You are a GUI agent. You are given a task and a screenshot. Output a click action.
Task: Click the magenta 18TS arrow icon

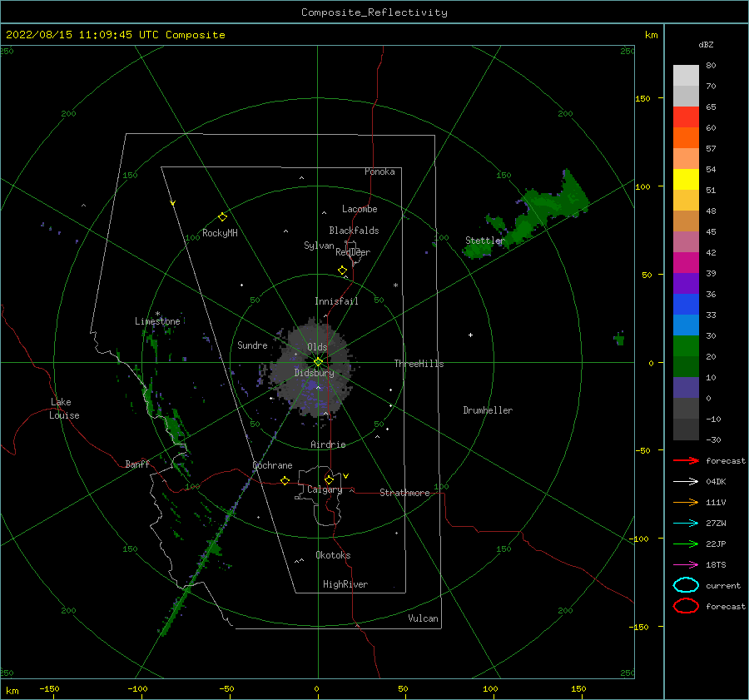pos(686,565)
